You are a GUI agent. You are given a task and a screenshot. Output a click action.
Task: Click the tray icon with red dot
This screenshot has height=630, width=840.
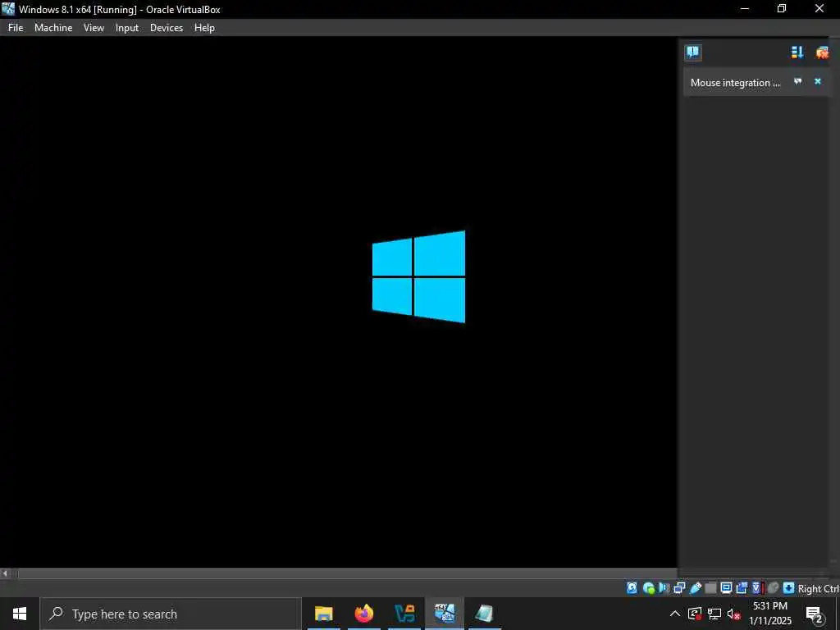[x=695, y=614]
